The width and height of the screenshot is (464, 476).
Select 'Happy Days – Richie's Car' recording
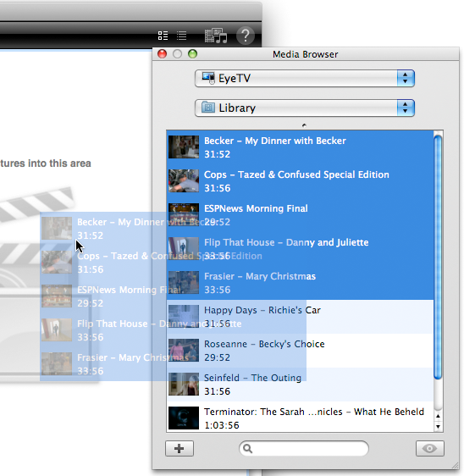click(x=300, y=317)
